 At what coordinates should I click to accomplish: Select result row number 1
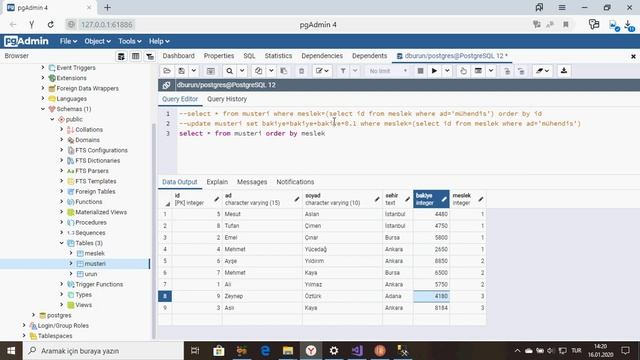(165, 214)
